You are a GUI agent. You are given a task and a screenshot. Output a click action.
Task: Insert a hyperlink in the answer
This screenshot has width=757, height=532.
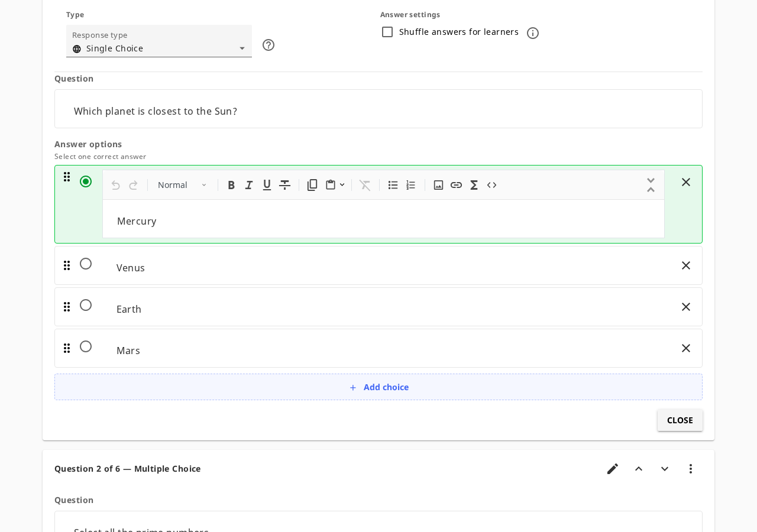tap(456, 185)
